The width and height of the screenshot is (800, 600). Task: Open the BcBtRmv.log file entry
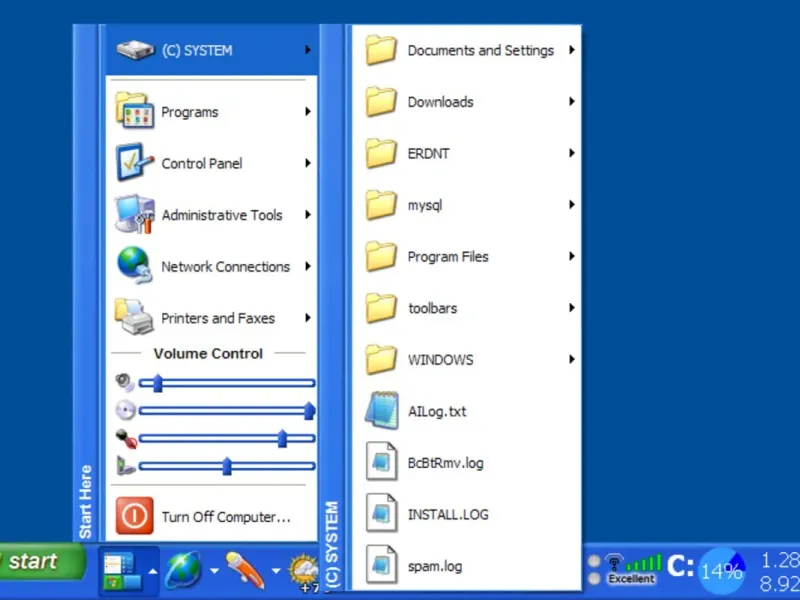tap(466, 462)
